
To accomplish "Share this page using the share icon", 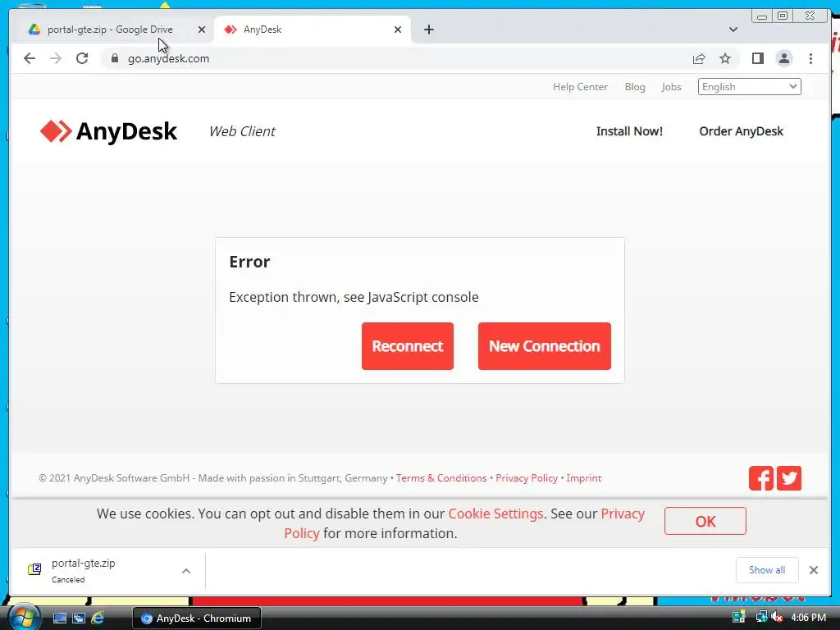I will pyautogui.click(x=699, y=58).
